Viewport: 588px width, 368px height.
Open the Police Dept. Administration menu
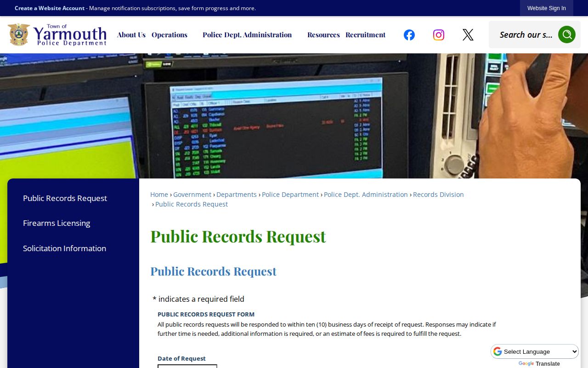[247, 35]
